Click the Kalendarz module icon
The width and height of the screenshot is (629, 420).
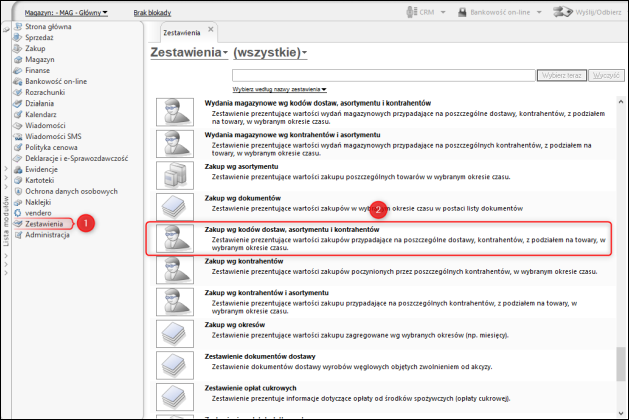tap(18, 114)
